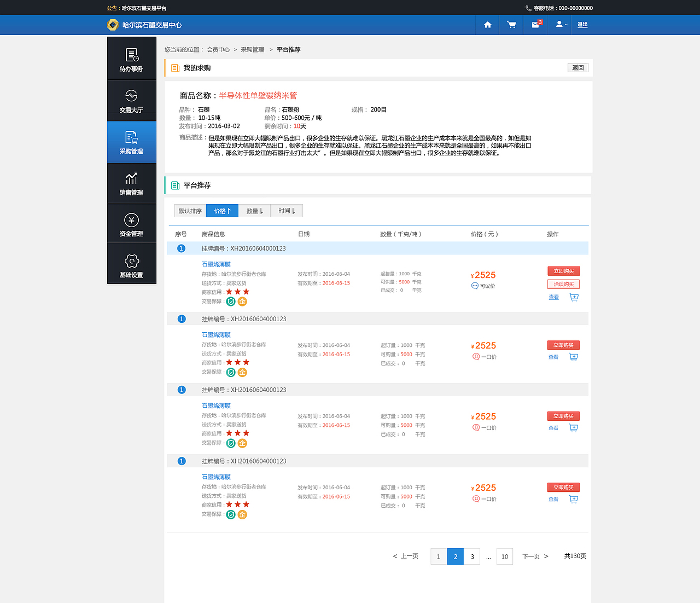Click the 哈尔滨石墨交易中心 logo
Viewport: 700px width, 603px height.
(144, 25)
